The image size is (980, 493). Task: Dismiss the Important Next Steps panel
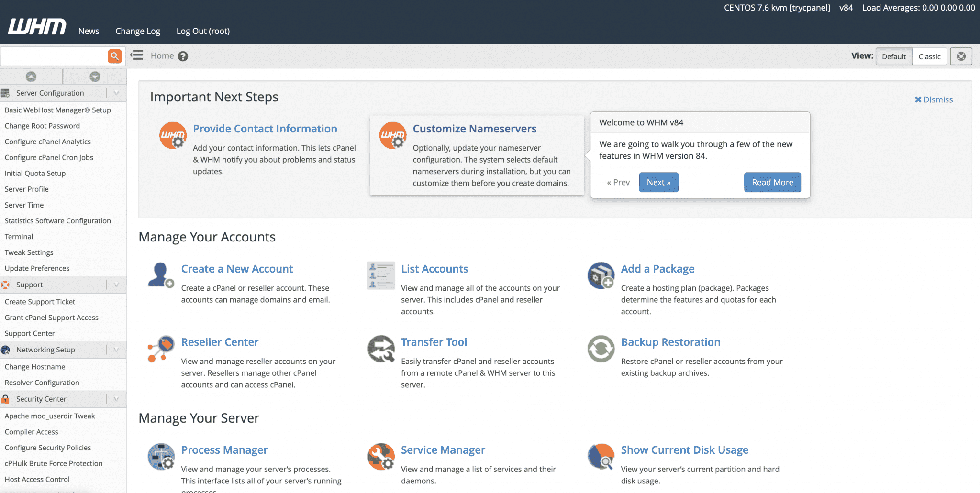(x=934, y=99)
